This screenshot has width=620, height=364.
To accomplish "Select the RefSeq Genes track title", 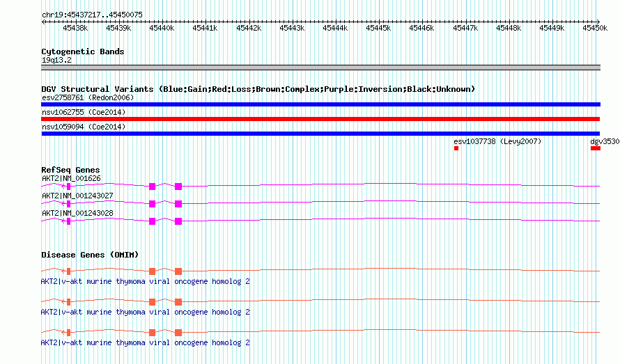I will (x=70, y=170).
